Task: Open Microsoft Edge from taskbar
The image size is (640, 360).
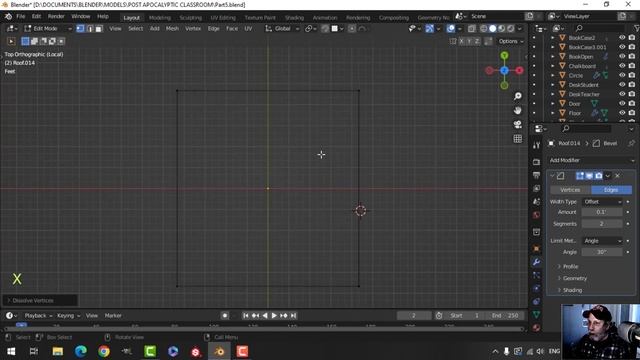Action: (x=81, y=351)
